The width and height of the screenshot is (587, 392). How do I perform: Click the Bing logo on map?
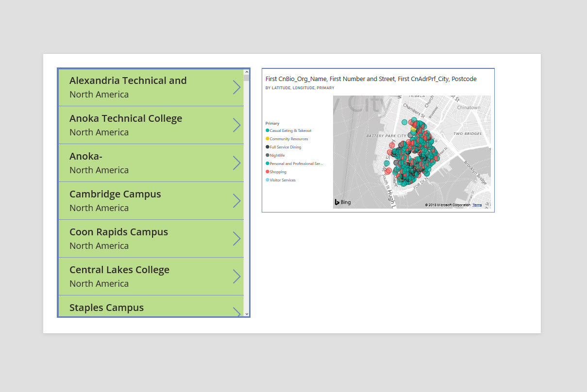click(x=342, y=202)
